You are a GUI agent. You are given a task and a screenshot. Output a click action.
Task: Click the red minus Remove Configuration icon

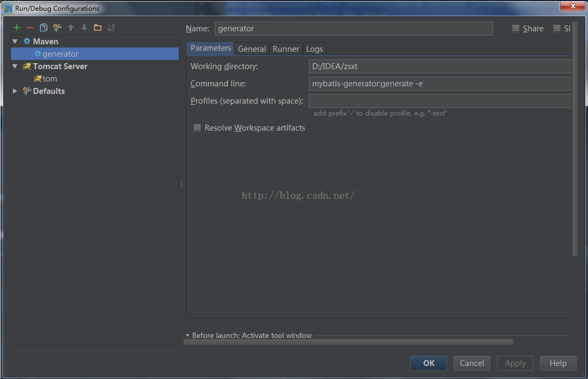(30, 28)
